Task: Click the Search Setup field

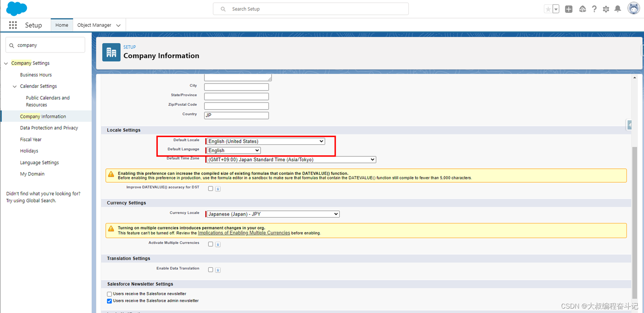Action: pyautogui.click(x=311, y=9)
